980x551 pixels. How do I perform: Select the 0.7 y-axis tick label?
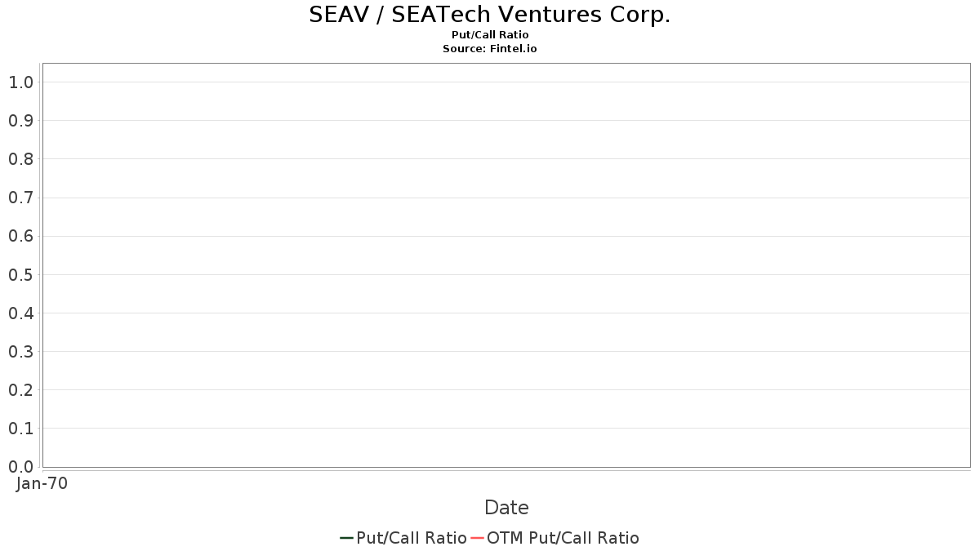(x=20, y=198)
